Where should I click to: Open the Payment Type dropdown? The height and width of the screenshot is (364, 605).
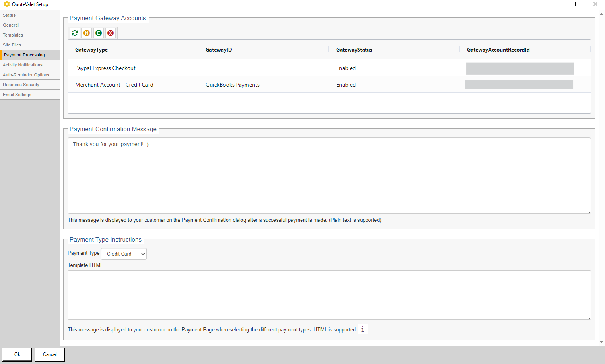124,254
